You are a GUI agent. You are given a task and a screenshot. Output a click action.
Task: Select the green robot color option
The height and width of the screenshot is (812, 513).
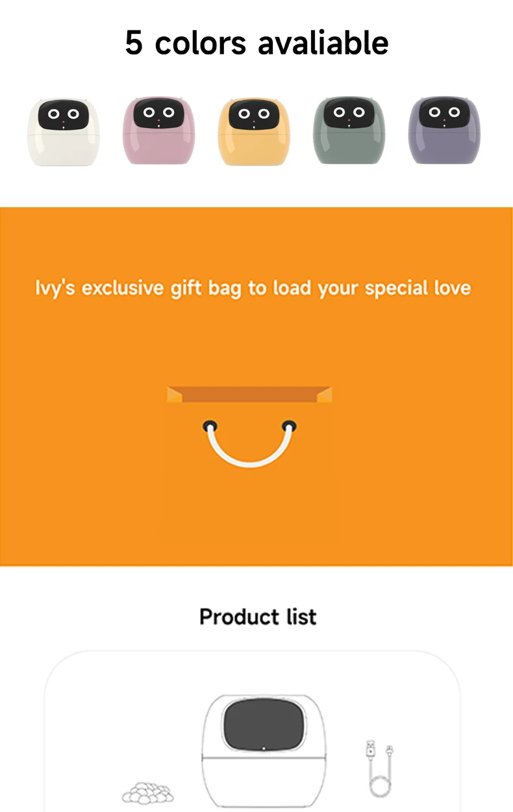tap(349, 131)
